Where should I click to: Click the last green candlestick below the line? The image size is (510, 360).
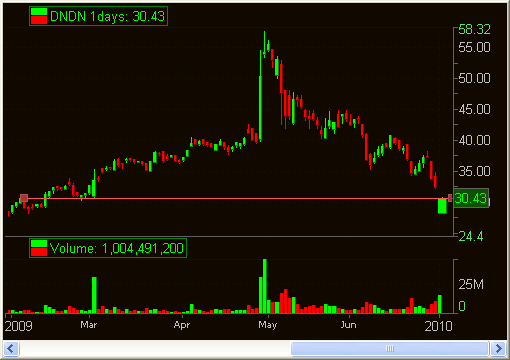click(x=442, y=206)
